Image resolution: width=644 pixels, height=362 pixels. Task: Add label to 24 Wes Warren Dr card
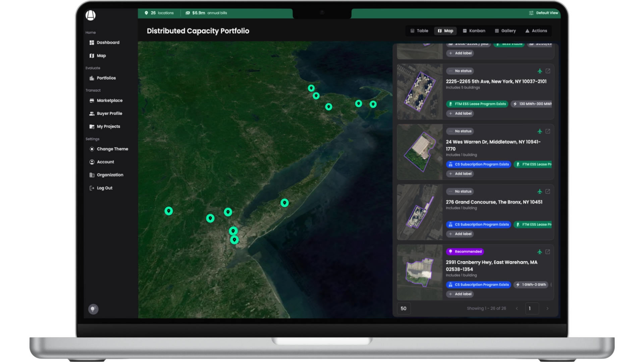pos(460,174)
